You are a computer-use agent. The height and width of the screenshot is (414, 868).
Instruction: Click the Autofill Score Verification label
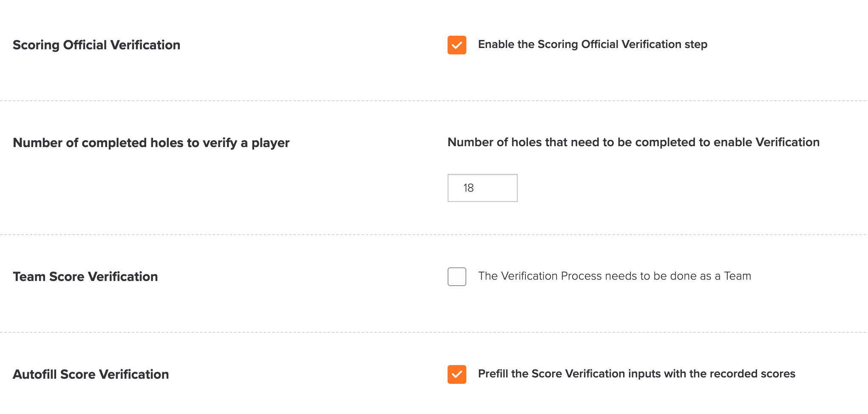(91, 374)
